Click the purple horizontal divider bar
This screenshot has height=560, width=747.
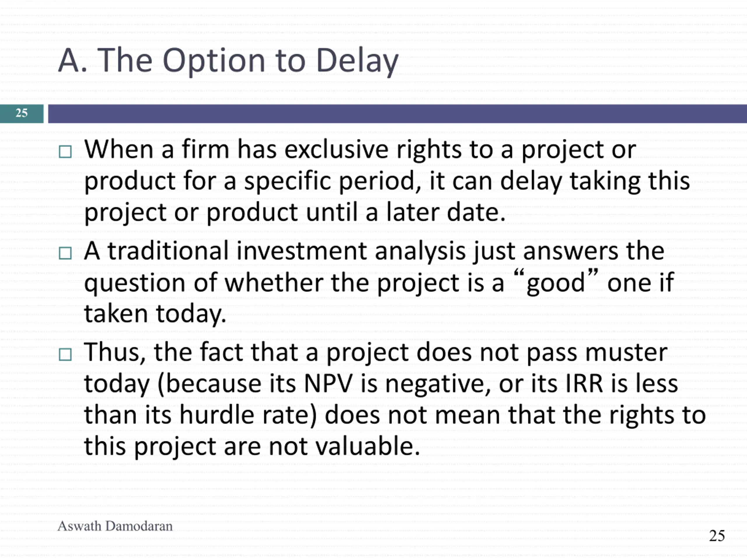pos(397,114)
